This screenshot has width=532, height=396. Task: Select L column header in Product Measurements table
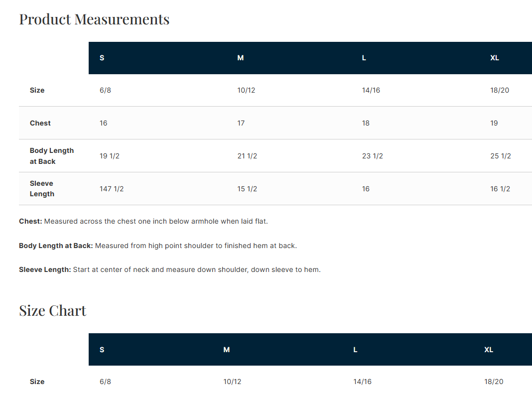364,58
